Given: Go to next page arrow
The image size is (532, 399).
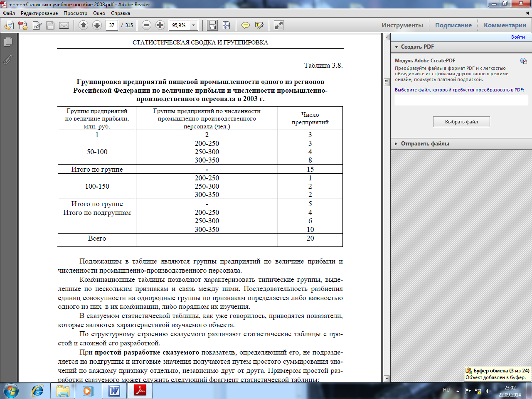Looking at the screenshot, I should pos(97,25).
